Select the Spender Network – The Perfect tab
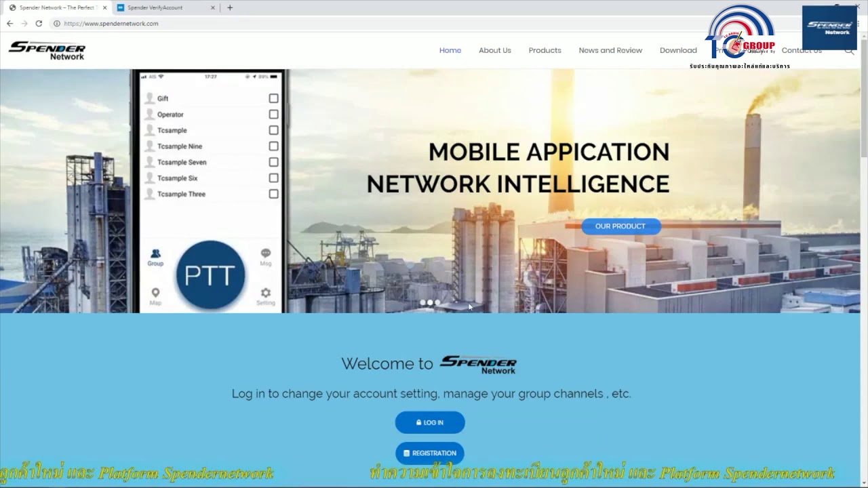868x488 pixels. point(58,7)
